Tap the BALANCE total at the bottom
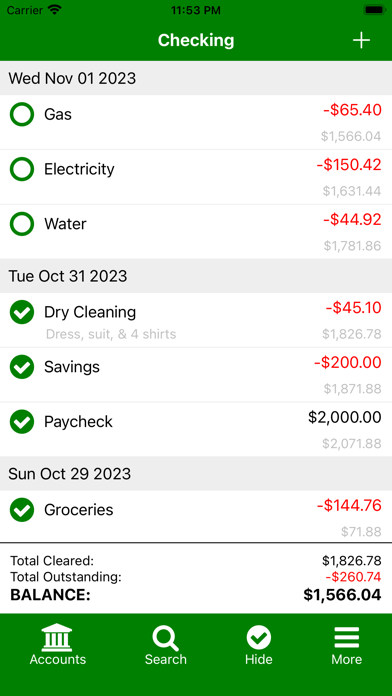 [x=196, y=595]
